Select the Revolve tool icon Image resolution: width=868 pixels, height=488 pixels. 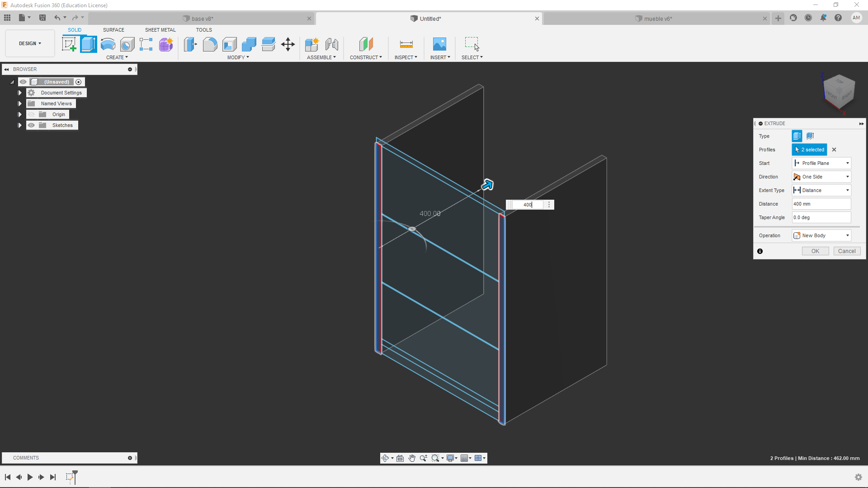pyautogui.click(x=108, y=44)
